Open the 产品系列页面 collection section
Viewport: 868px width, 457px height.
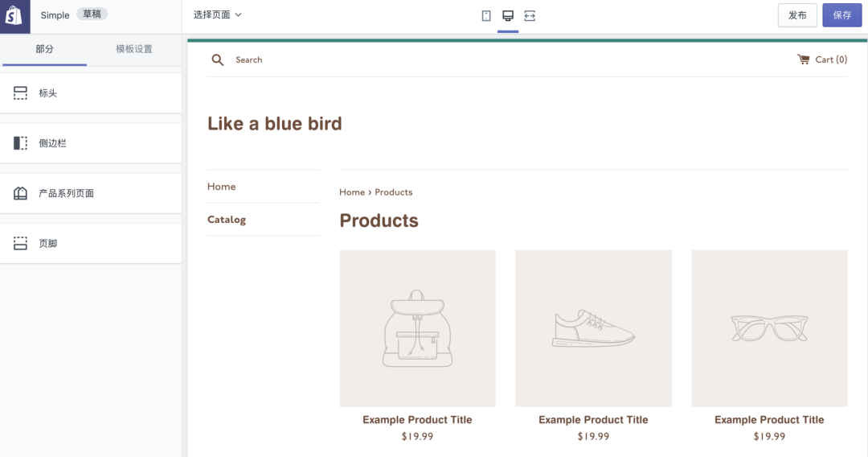[x=91, y=193]
